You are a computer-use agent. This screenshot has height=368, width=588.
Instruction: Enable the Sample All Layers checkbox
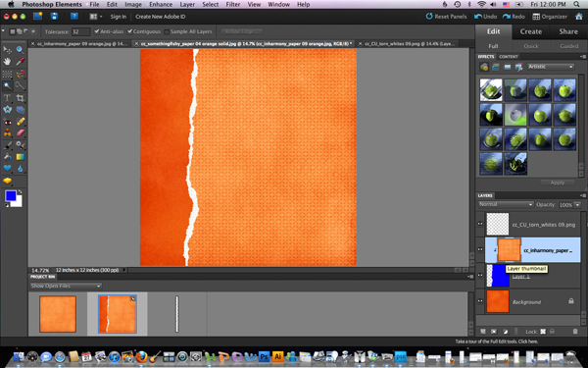(x=167, y=32)
